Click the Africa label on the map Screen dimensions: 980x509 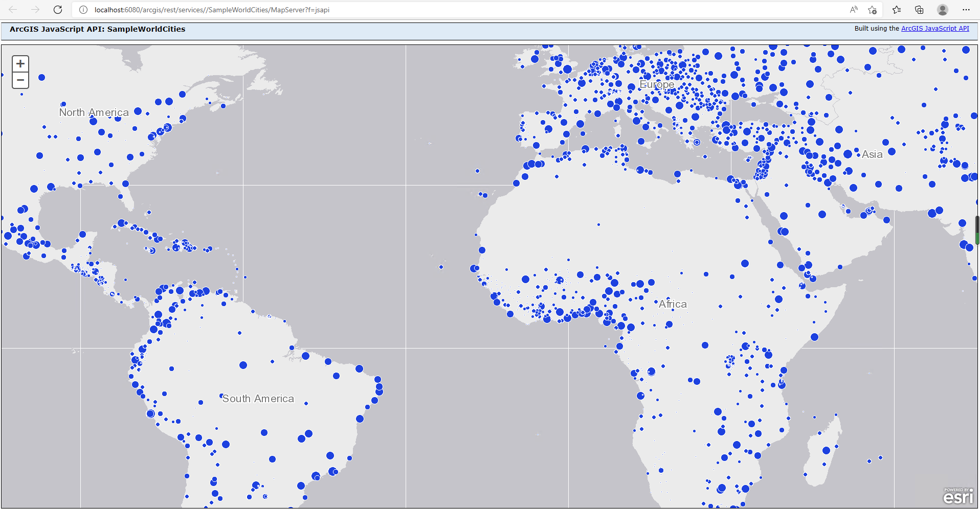point(673,304)
